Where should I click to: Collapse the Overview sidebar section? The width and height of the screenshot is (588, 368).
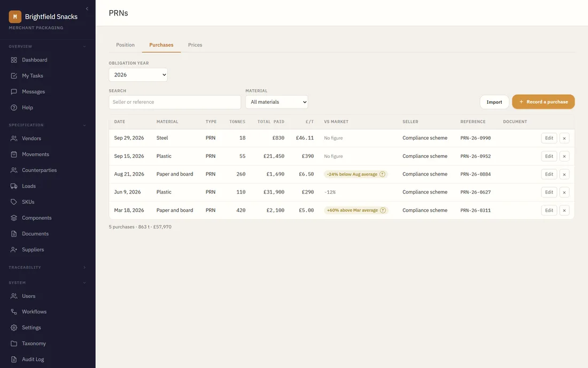tap(84, 47)
